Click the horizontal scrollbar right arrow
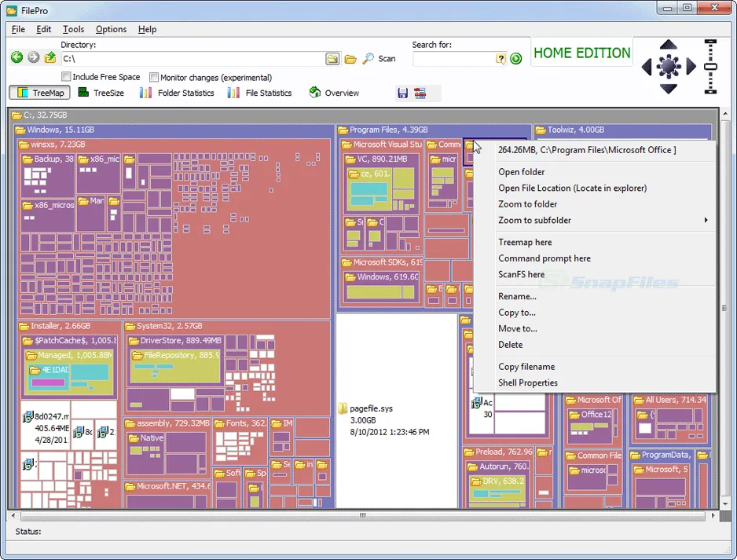 (x=713, y=515)
